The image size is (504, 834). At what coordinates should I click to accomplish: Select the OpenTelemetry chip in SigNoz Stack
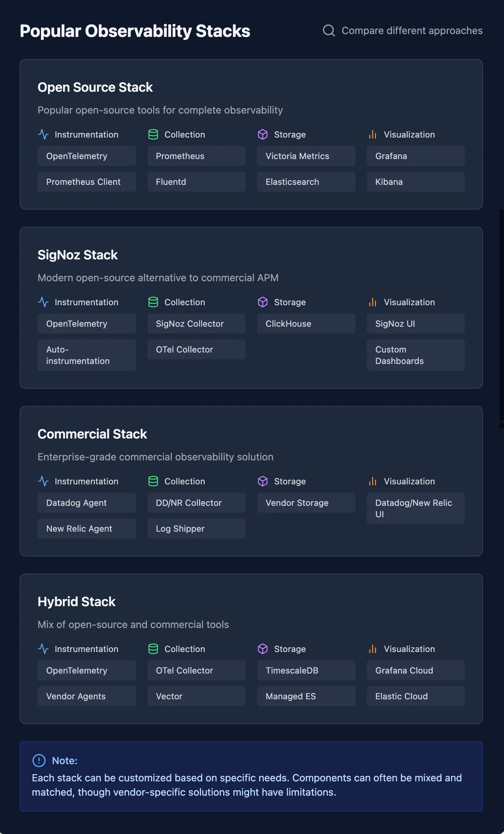click(87, 323)
